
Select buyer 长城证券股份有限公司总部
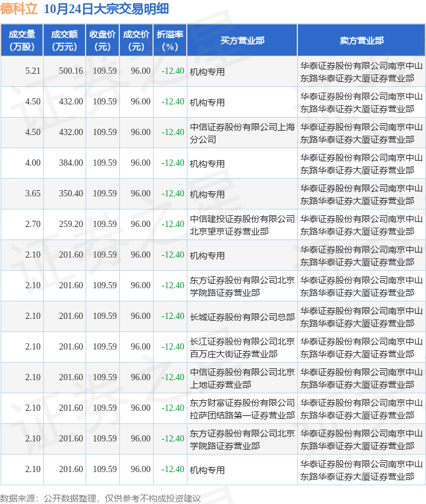(x=242, y=316)
